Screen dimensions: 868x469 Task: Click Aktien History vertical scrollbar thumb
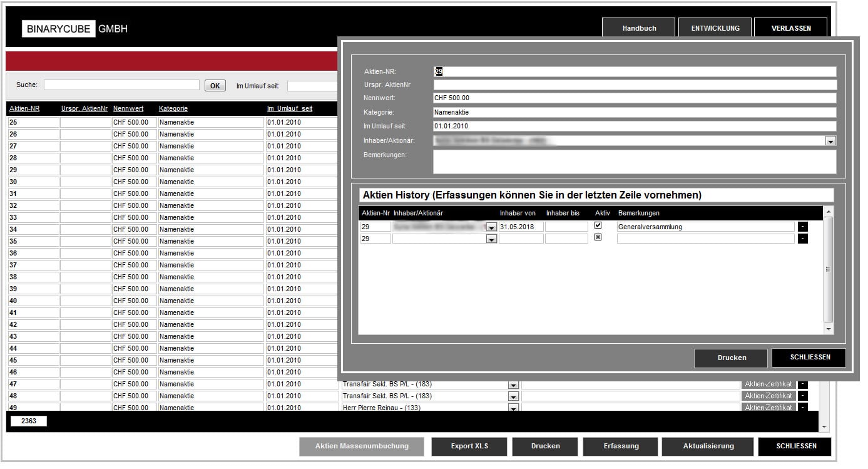(828, 269)
